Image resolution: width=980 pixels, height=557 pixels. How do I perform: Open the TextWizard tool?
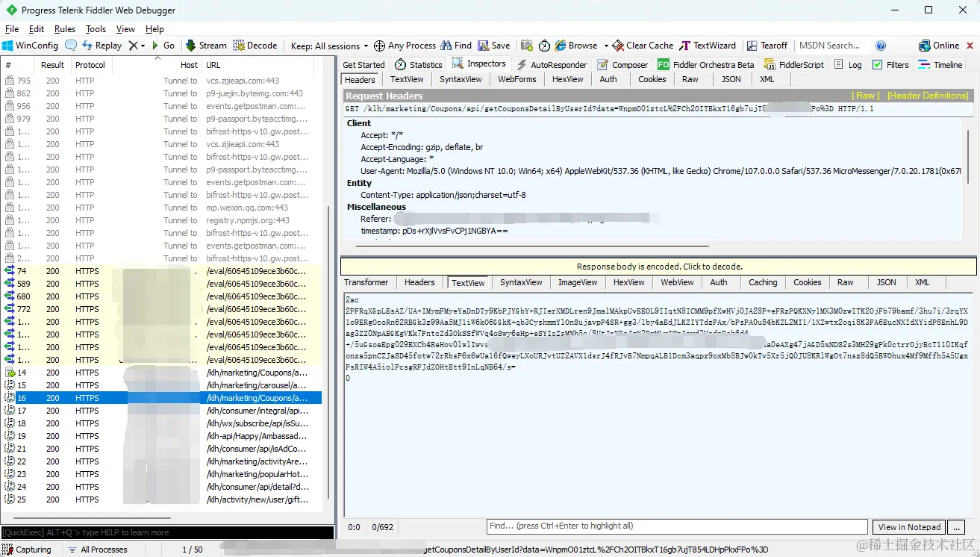(x=708, y=46)
